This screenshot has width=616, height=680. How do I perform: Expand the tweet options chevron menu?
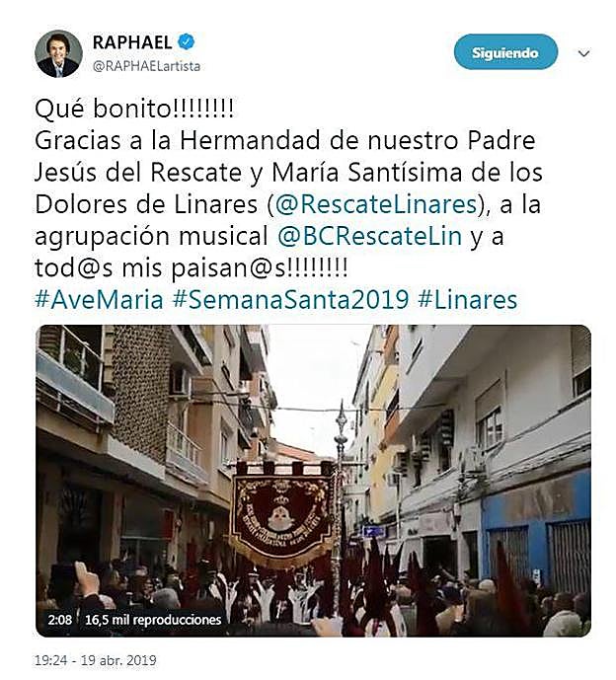pos(583,53)
